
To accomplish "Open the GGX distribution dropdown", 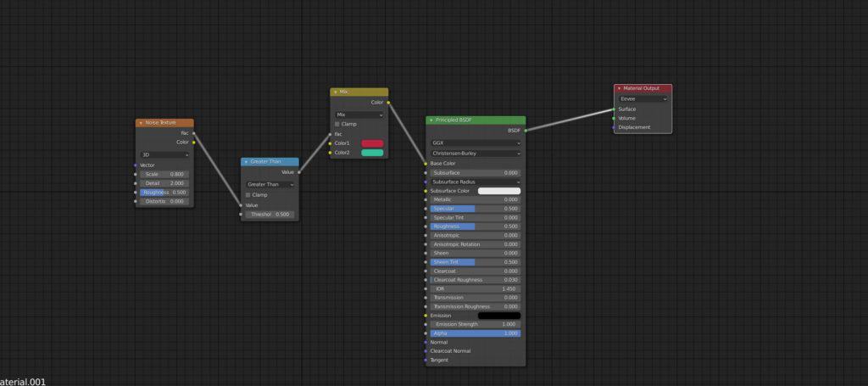I will click(476, 143).
